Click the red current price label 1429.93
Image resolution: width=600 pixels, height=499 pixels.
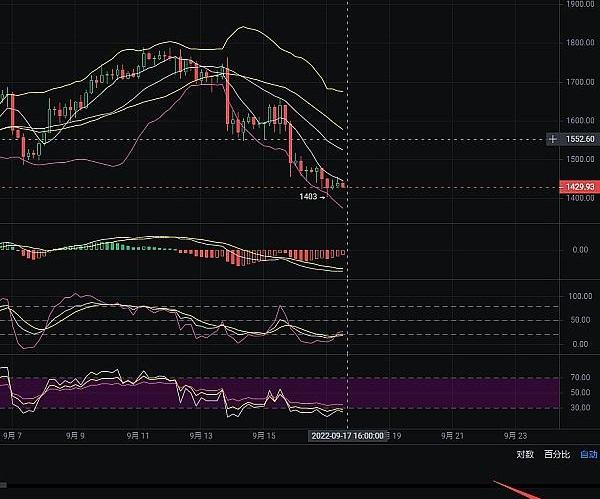click(x=578, y=187)
